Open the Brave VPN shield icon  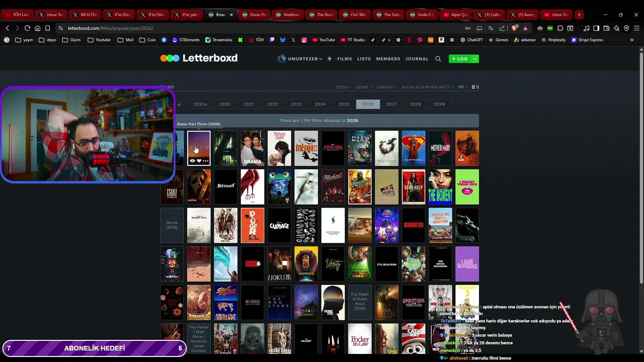point(626,28)
